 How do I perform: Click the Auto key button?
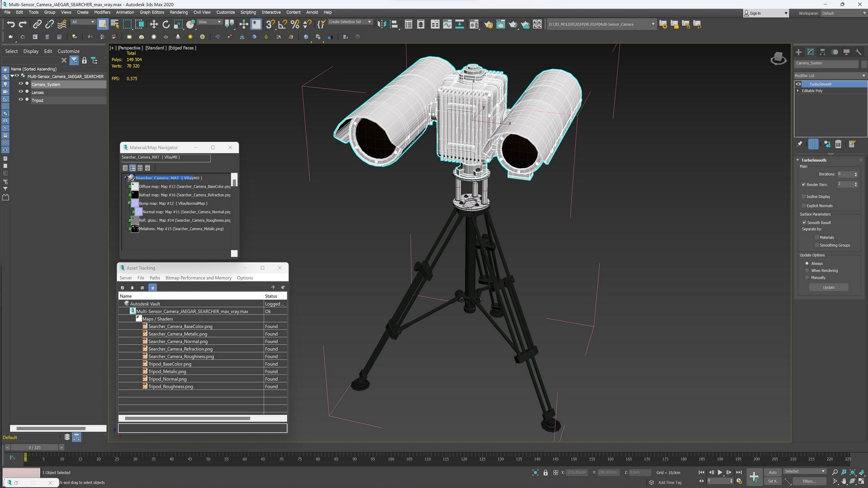pos(773,472)
